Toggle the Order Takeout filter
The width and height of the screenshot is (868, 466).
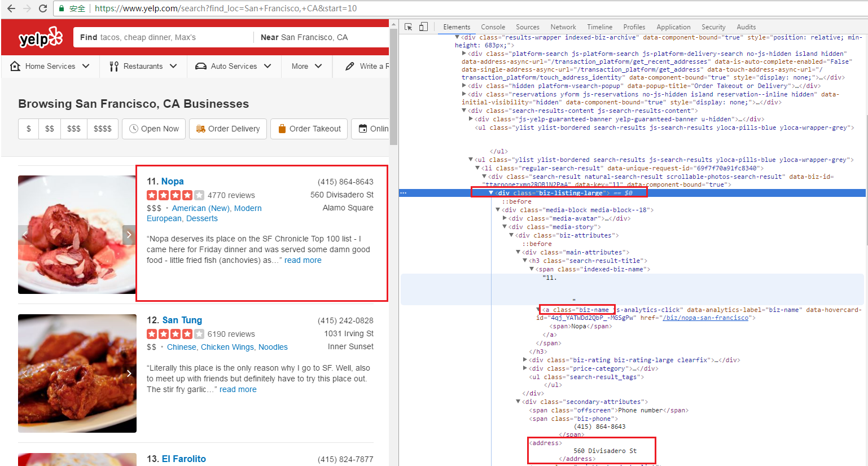click(309, 129)
